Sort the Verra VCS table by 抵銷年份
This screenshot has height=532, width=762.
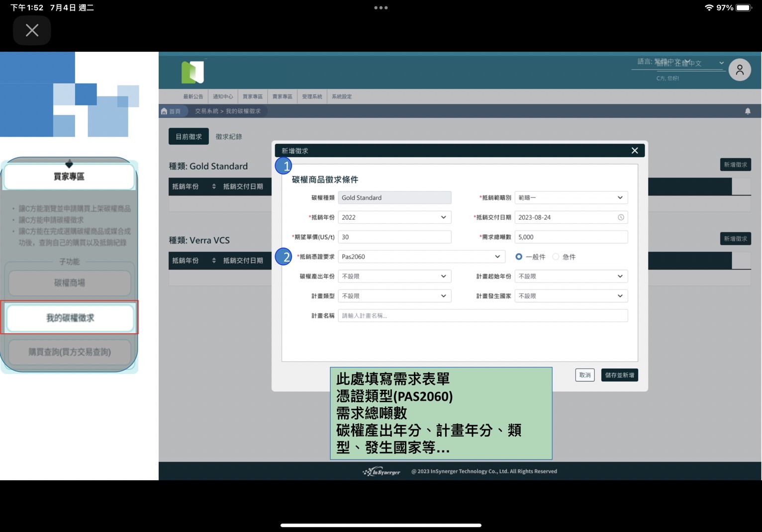point(214,261)
